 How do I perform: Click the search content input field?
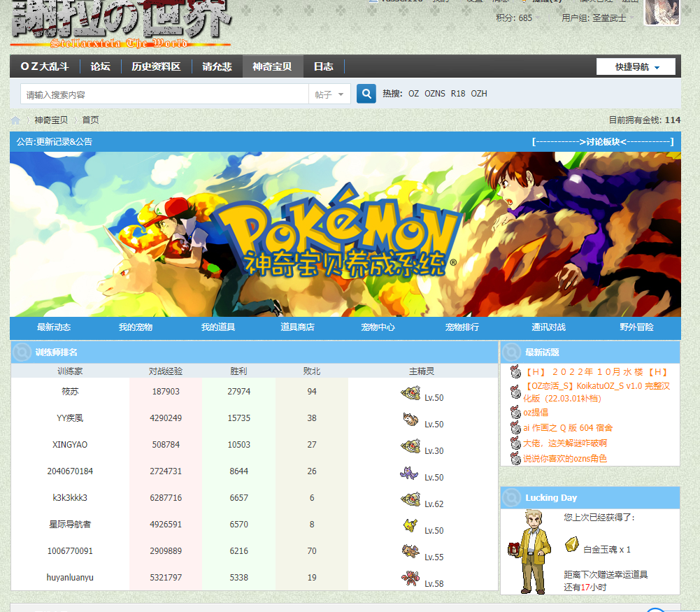165,94
